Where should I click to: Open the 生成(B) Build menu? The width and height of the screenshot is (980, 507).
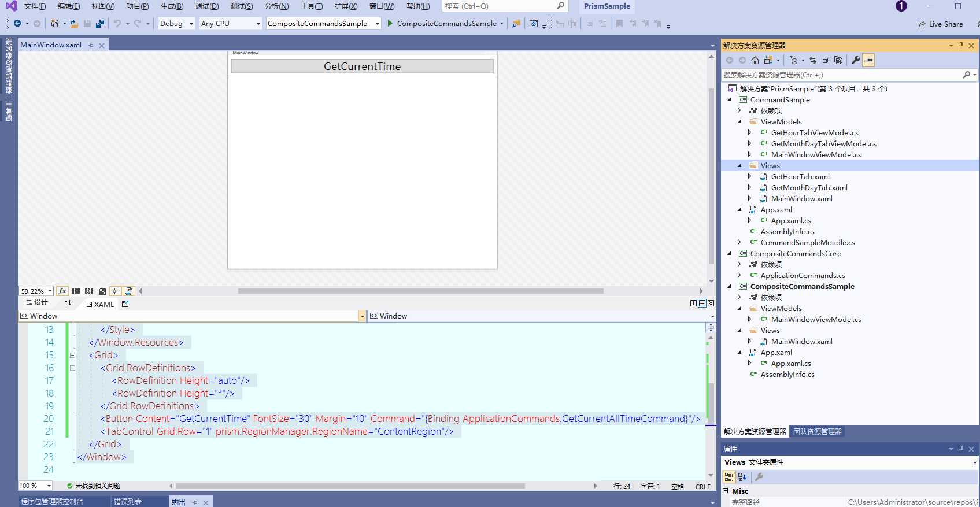click(x=172, y=6)
